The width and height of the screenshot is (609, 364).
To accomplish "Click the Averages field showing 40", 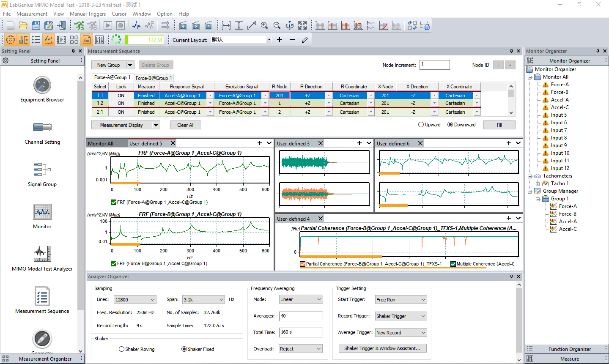I will tap(301, 316).
